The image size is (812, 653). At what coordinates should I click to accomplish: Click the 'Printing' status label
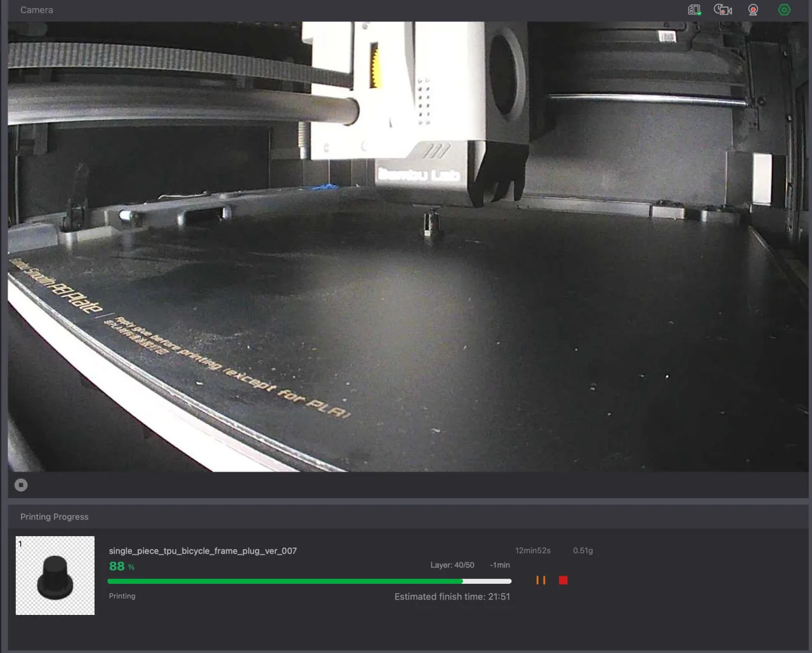[x=122, y=596]
